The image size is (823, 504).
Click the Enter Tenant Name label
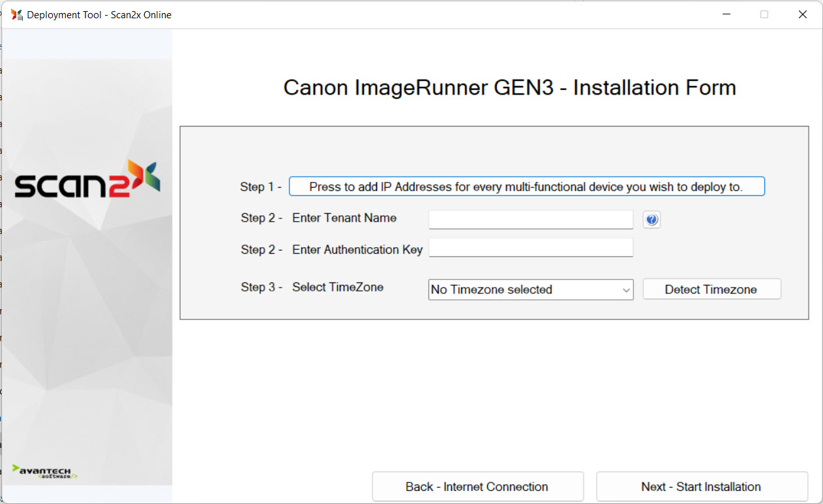(344, 218)
